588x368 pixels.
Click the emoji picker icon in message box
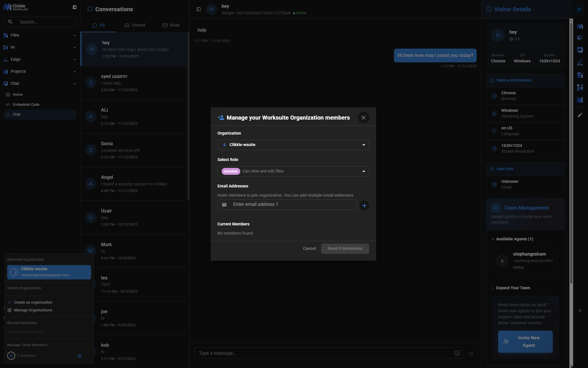click(x=457, y=353)
